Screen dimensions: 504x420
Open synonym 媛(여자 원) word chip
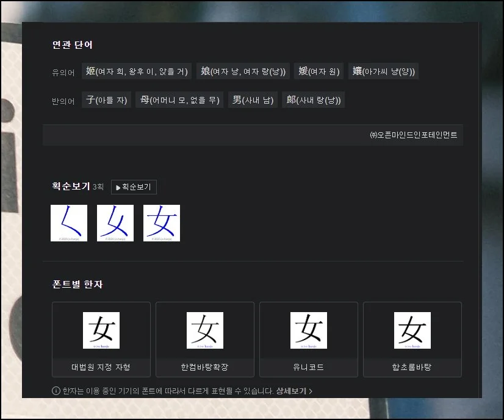[x=319, y=71]
